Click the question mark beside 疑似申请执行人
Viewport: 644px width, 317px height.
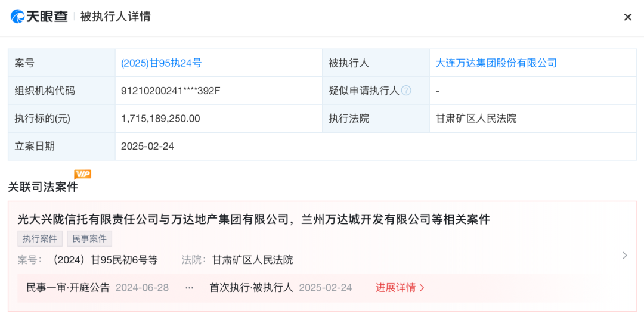[x=406, y=91]
